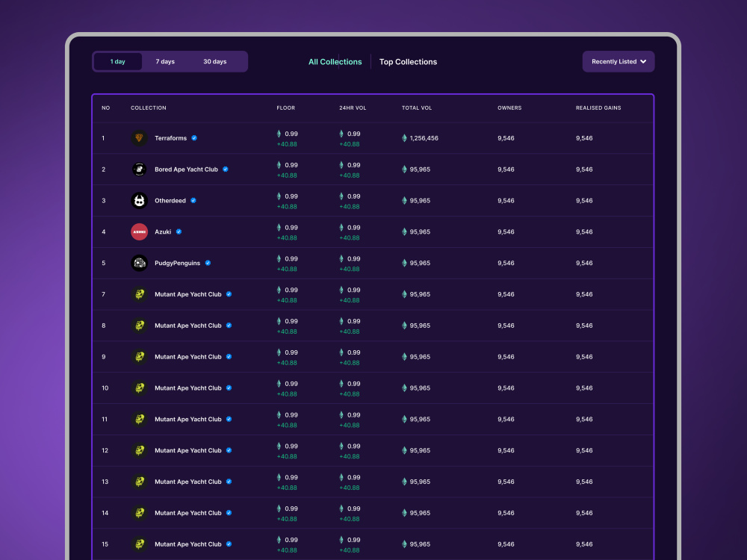
Task: Open Mutant Ape Yacht Club in row 8
Action: [x=188, y=326]
